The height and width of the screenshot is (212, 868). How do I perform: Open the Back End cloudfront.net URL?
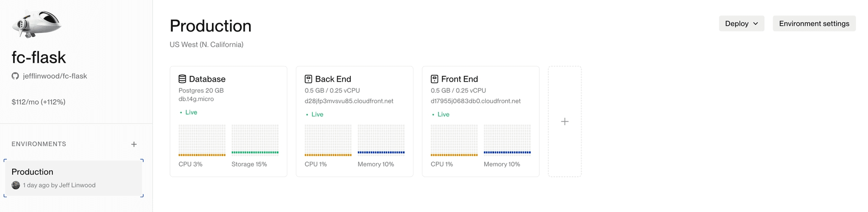point(349,101)
